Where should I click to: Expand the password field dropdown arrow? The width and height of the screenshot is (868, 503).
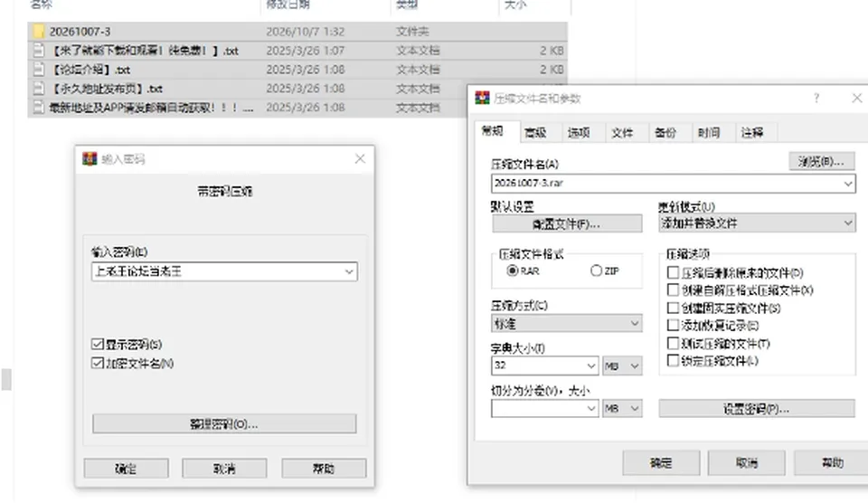pos(349,271)
